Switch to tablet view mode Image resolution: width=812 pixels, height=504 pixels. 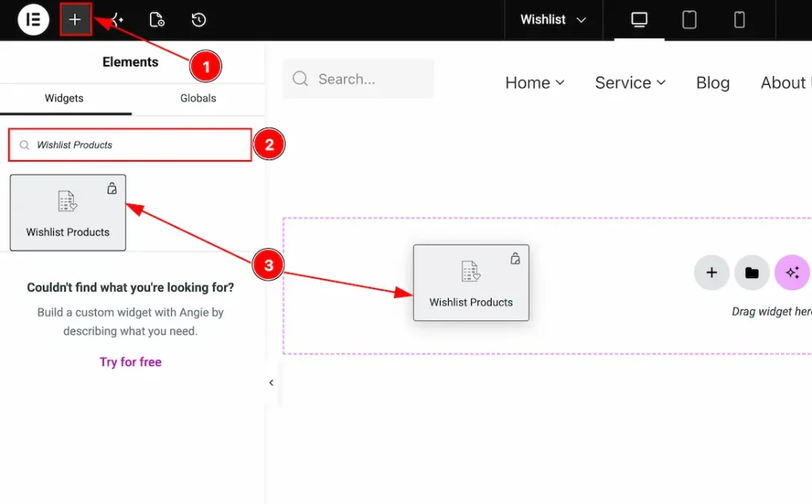[689, 20]
